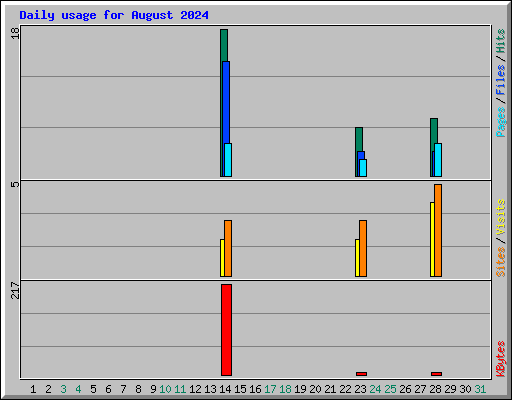The width and height of the screenshot is (512, 400).
Task: Click the yellow Visits bar for day 28
Action: point(432,239)
